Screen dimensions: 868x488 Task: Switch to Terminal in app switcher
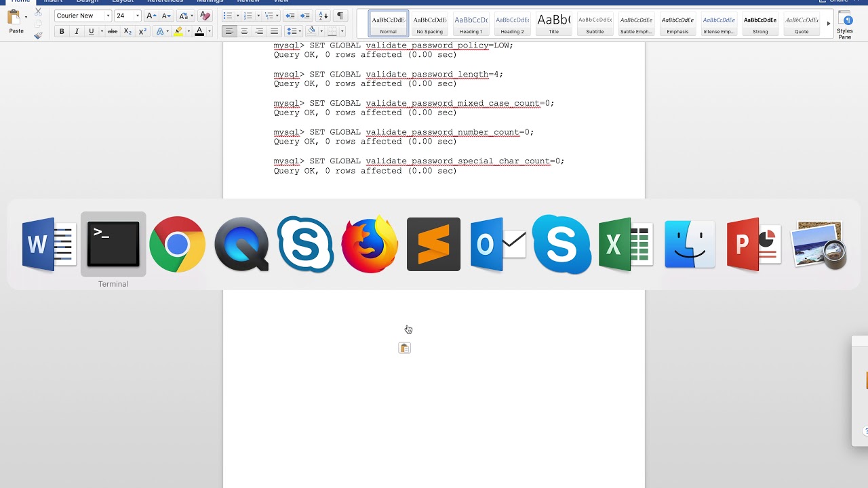point(113,244)
